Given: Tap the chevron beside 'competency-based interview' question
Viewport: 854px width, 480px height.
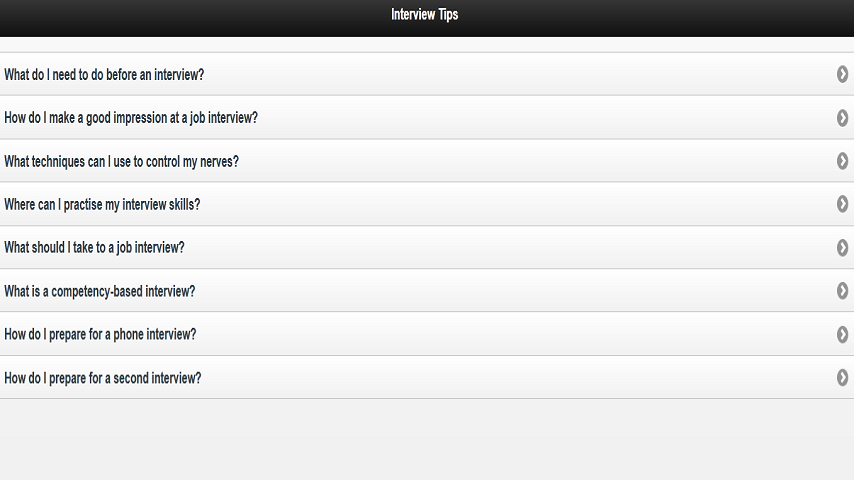Looking at the screenshot, I should (843, 291).
